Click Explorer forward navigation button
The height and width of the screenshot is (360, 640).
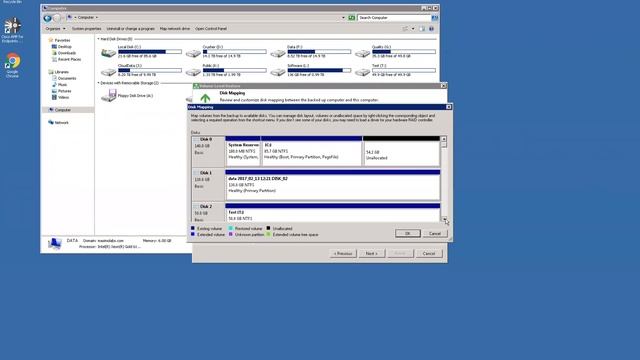(57, 18)
